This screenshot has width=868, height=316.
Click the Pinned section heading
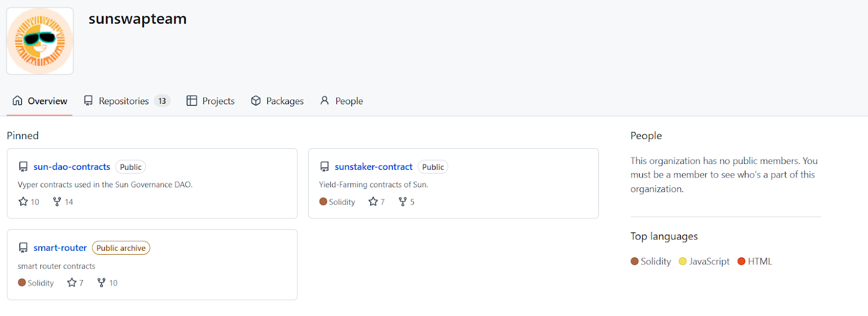(x=23, y=136)
